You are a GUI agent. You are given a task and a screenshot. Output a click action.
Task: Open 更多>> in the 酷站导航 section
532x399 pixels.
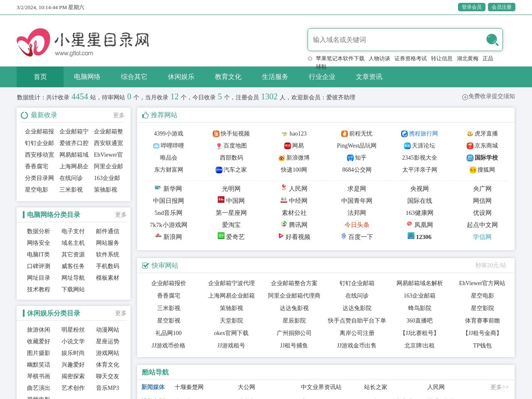click(x=498, y=387)
